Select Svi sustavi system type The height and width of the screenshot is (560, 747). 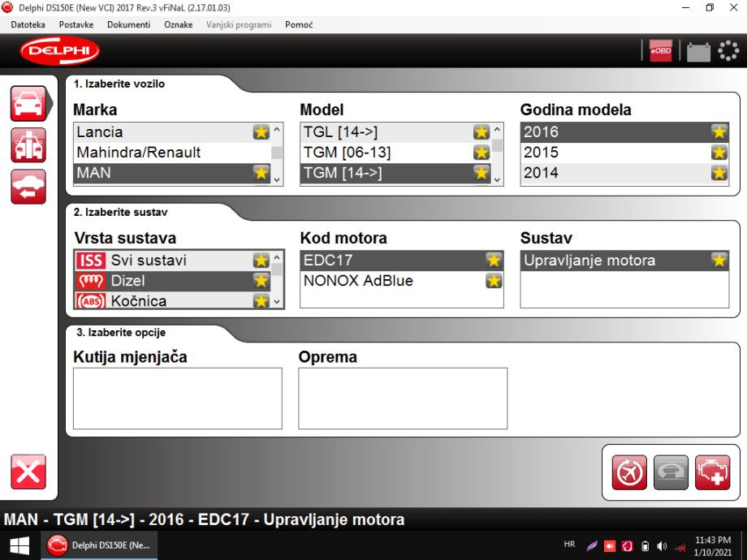(x=172, y=261)
